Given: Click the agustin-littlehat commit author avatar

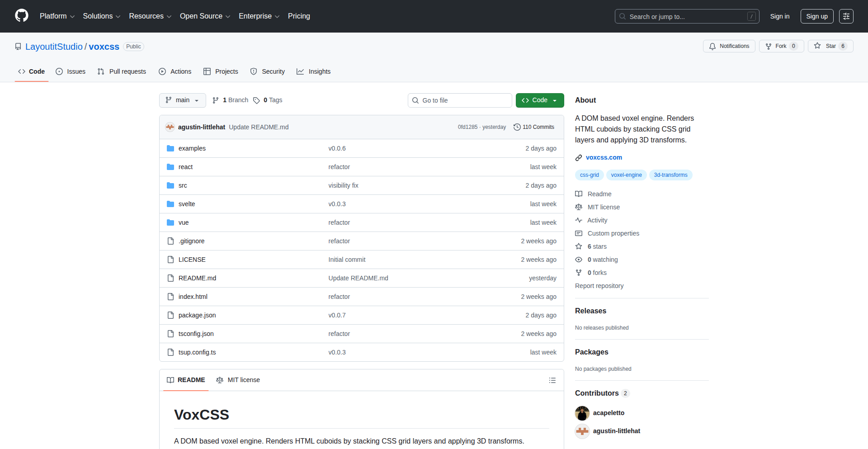Looking at the screenshot, I should [170, 127].
